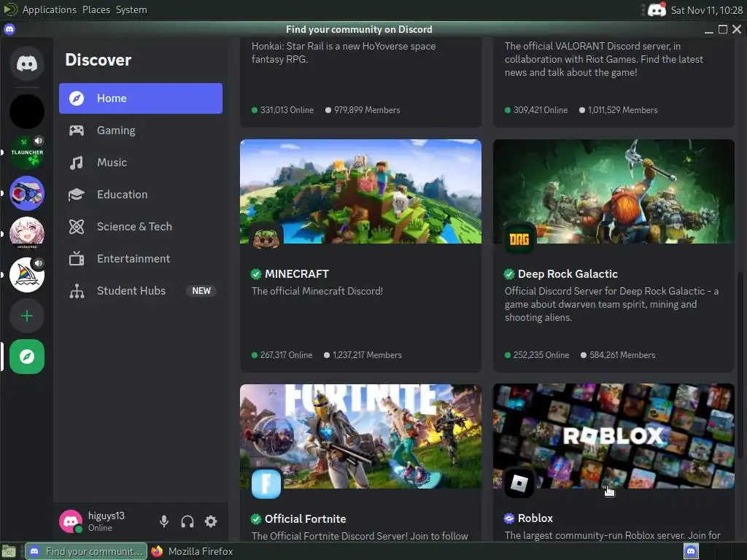The width and height of the screenshot is (747, 560).
Task: Click the DRG server logo icon
Action: (519, 239)
